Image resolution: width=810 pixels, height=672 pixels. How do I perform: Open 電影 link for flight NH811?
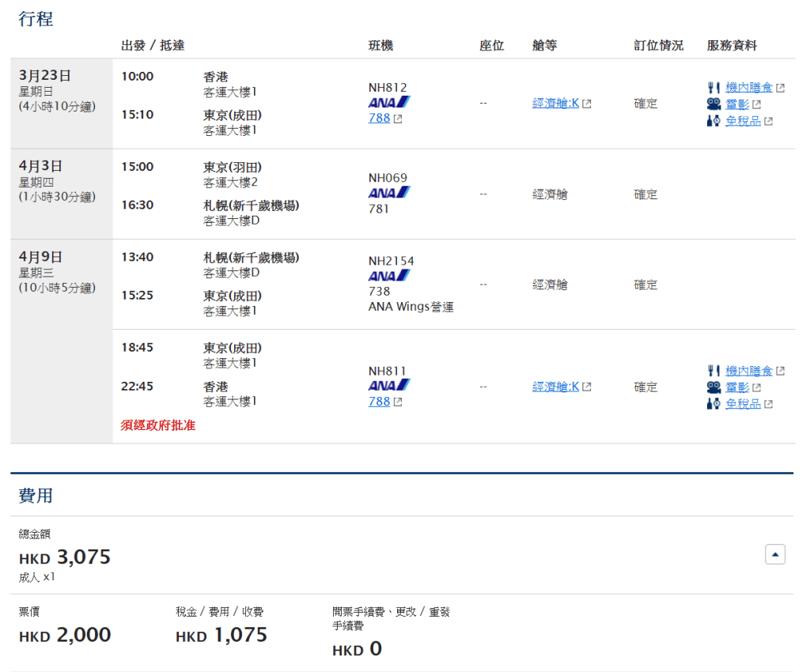pyautogui.click(x=737, y=387)
